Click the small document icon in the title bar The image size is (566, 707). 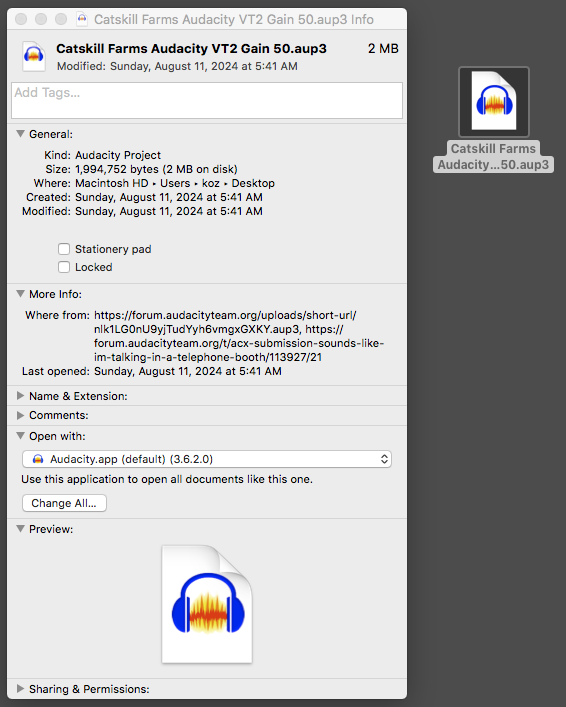(82, 19)
